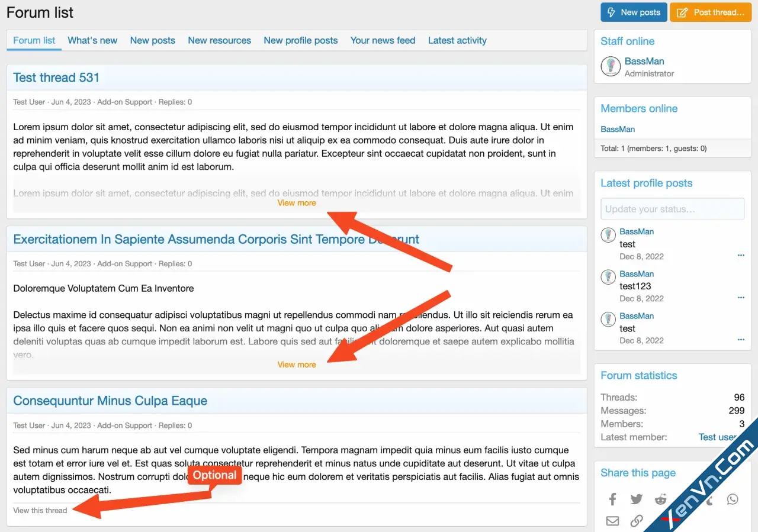
Task: Open options menu for test123 profile post
Action: click(741, 298)
